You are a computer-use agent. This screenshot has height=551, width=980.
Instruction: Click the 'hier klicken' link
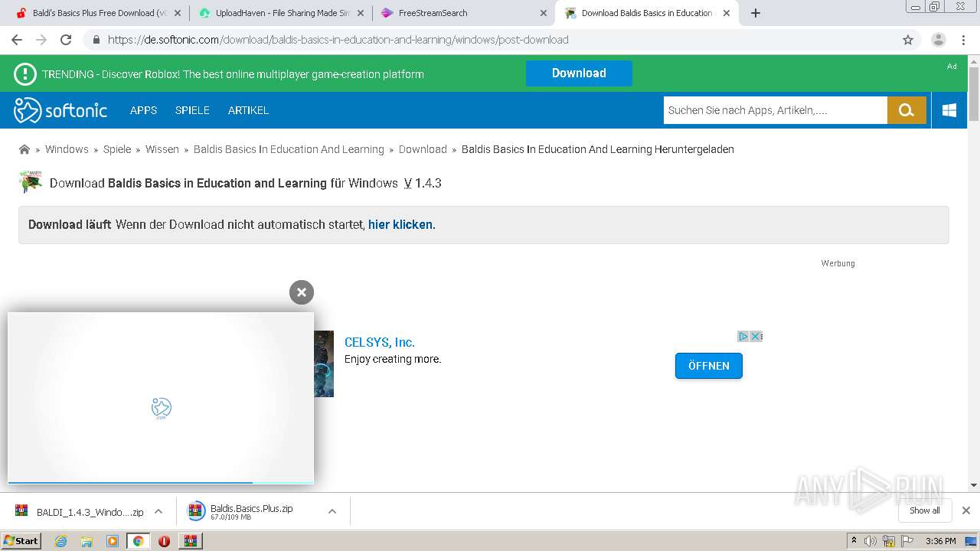click(400, 225)
